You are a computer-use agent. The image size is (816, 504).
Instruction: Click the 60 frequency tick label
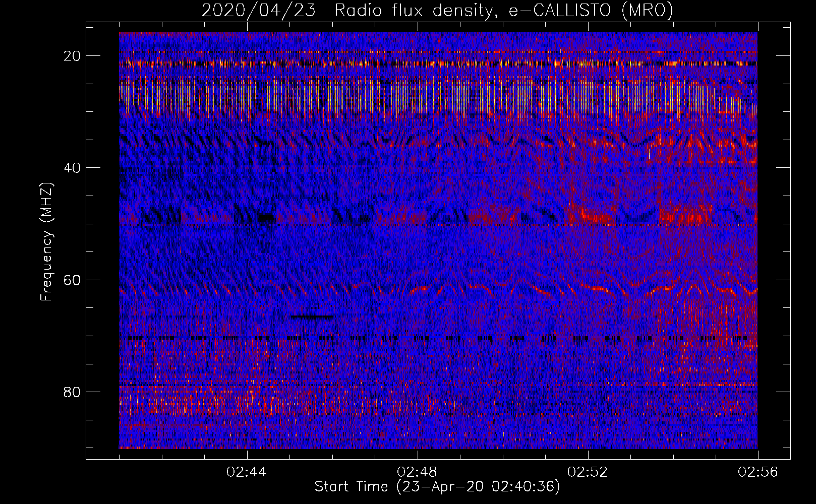[x=73, y=280]
